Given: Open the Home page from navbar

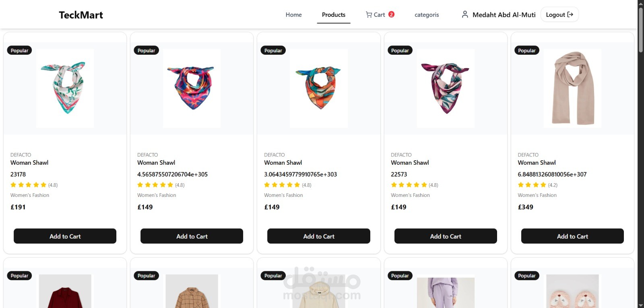Looking at the screenshot, I should pos(293,15).
